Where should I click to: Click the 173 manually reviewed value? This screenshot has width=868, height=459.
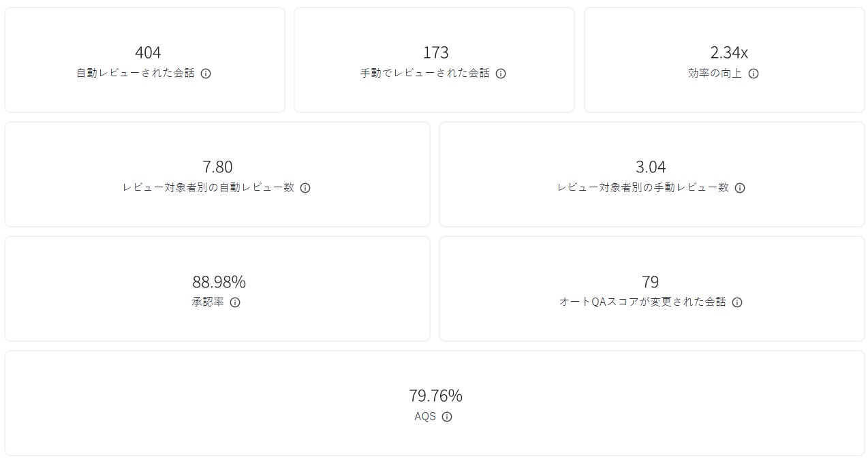tap(436, 52)
